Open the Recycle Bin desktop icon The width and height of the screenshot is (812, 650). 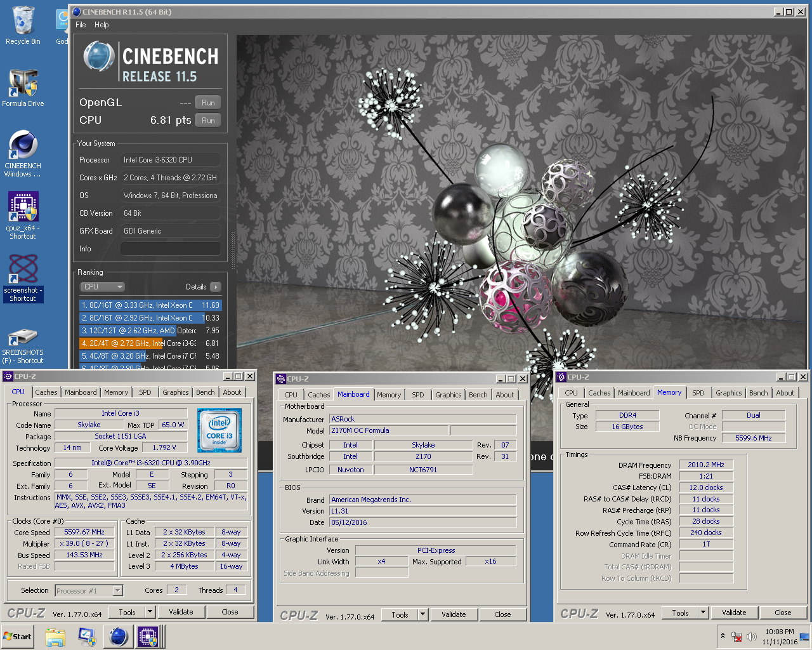(23, 25)
